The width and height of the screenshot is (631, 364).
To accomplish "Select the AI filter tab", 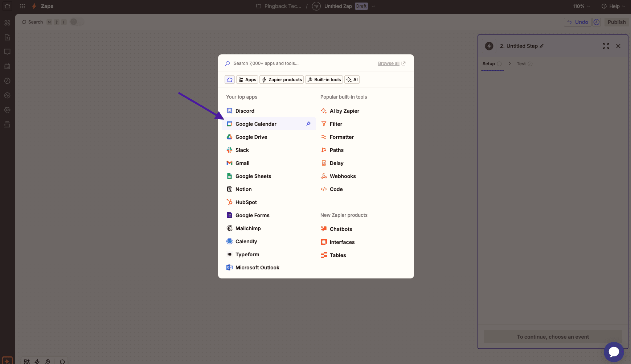I will pos(352,79).
